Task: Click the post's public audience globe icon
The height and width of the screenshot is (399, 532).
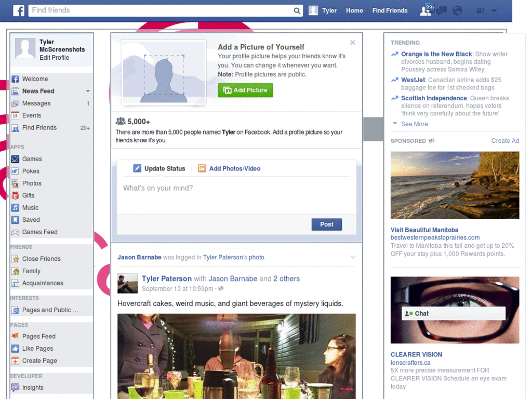Action: 221,289
